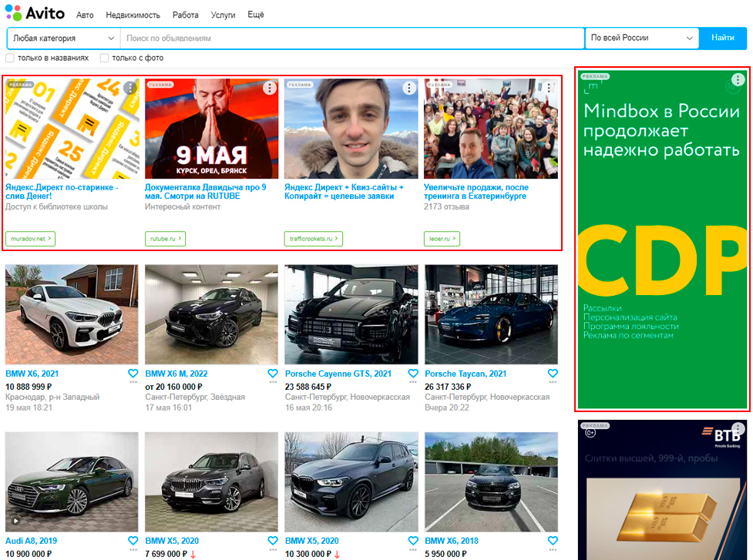Image resolution: width=753 pixels, height=560 pixels.
Task: Open options menu on ВТБ banner
Action: tap(738, 428)
